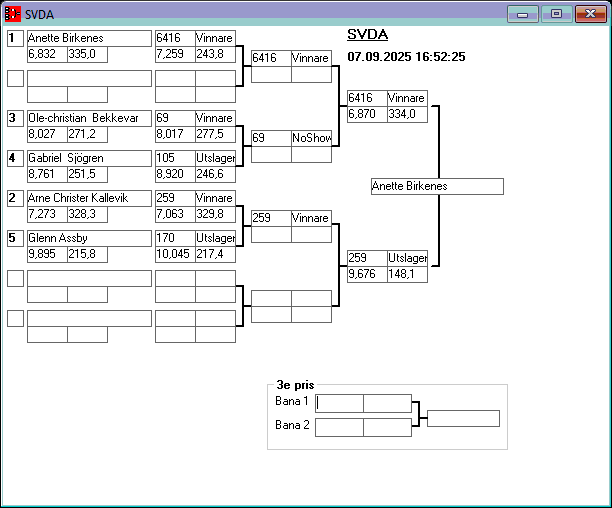Click the Glenn Assby name field
Screen dimensions: 612x508
click(x=89, y=238)
